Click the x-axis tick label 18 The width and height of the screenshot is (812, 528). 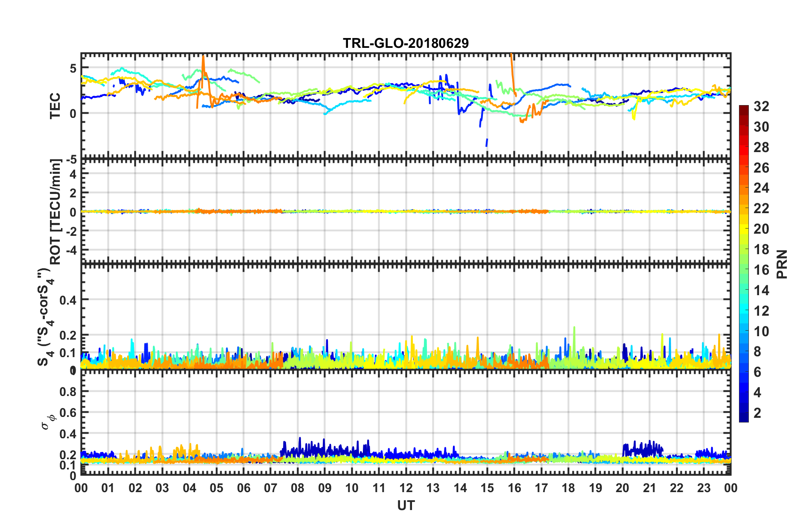(x=568, y=488)
